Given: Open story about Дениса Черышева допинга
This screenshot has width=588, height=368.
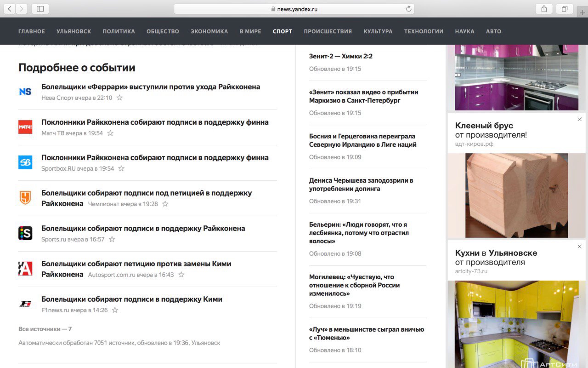Looking at the screenshot, I should (x=361, y=184).
